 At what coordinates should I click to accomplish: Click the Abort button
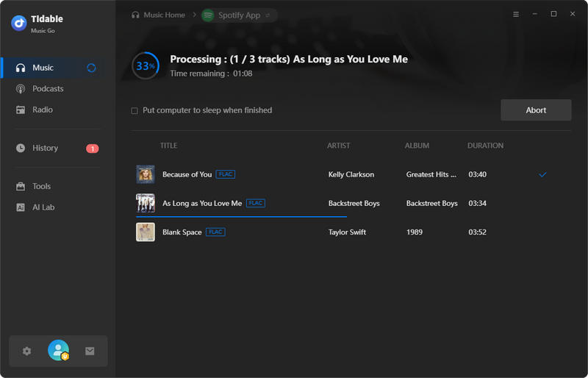pos(536,110)
